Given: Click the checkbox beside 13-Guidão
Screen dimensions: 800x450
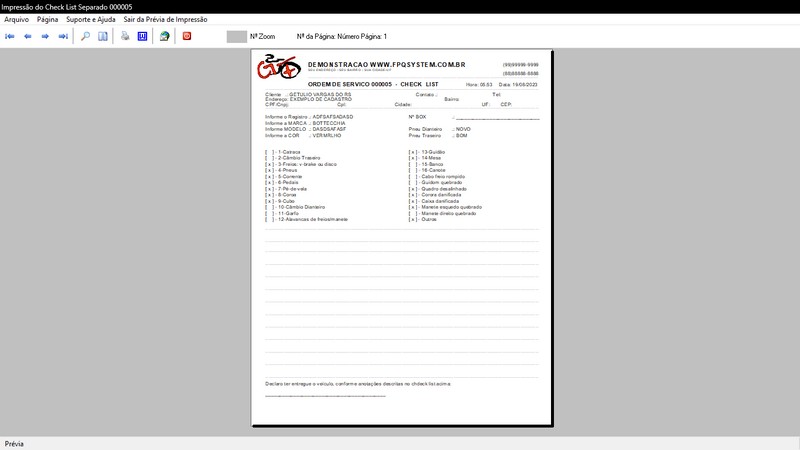Looking at the screenshot, I should [412, 152].
